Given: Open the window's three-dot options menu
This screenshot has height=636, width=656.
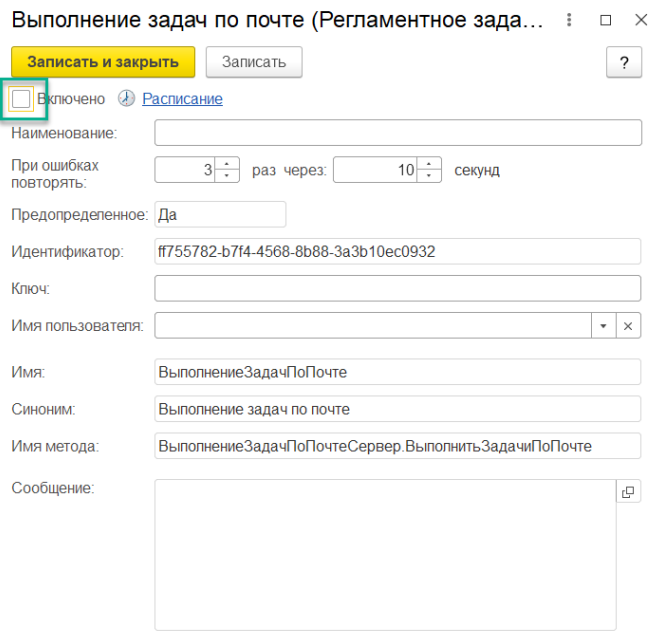Looking at the screenshot, I should (x=570, y=21).
